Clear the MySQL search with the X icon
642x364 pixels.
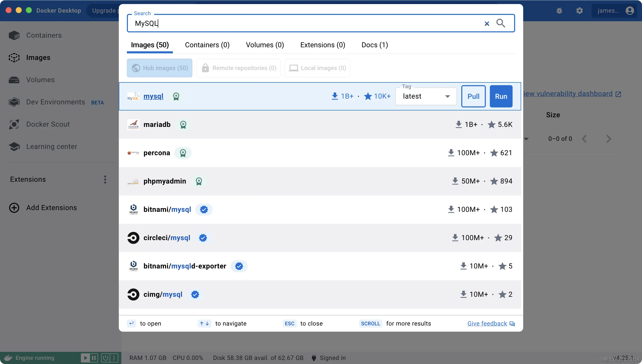click(x=487, y=24)
